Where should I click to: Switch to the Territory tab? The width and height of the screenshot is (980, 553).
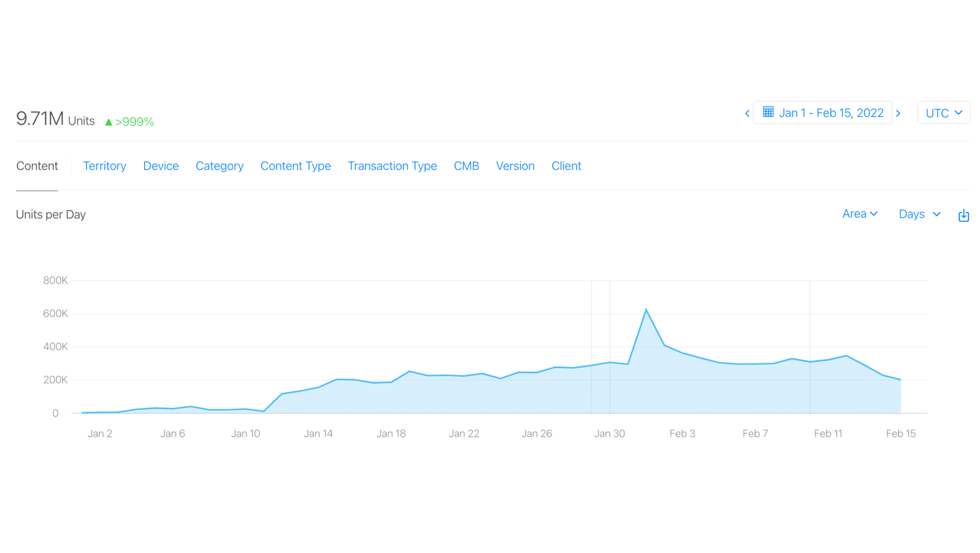(104, 166)
